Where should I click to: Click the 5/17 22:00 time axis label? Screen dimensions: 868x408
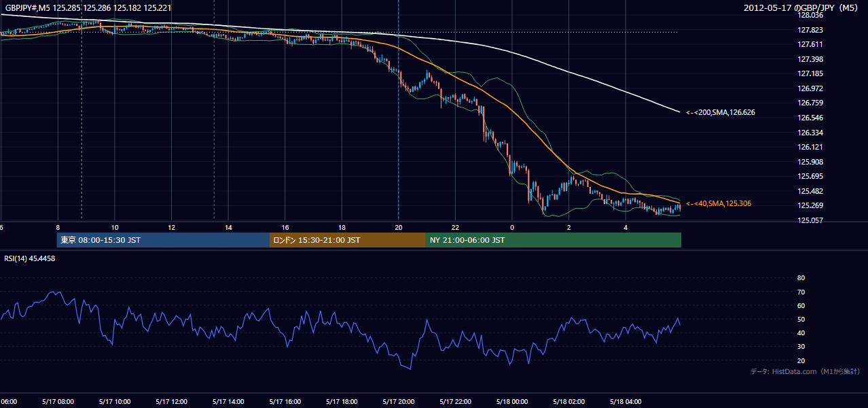coord(455,402)
